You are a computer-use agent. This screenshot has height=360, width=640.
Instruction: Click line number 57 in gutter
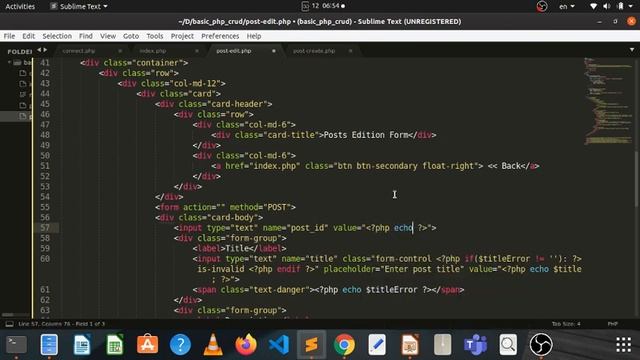45,228
